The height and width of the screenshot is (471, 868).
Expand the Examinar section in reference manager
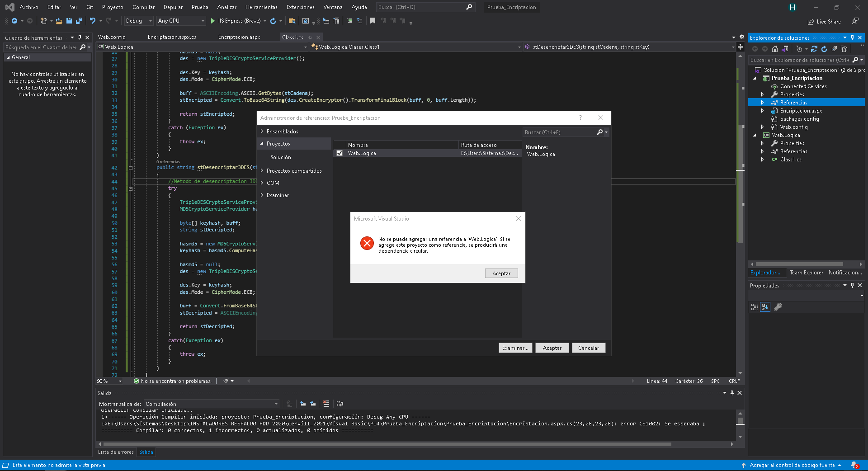pos(262,195)
